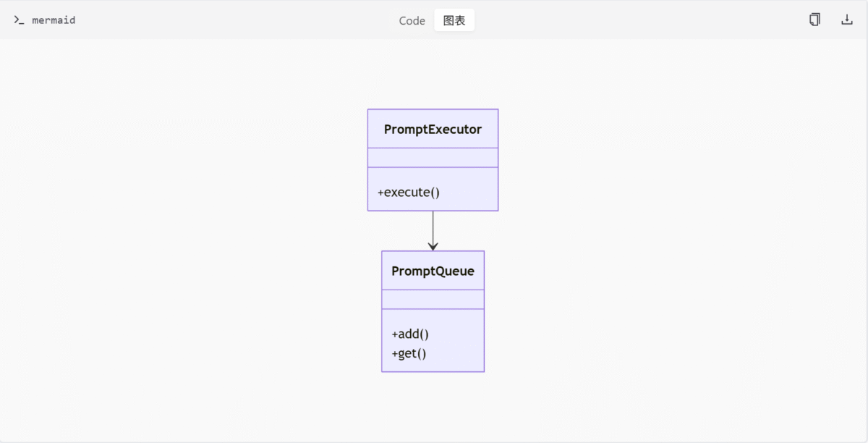868x443 pixels.
Task: Copy the mermaid code with copy icon
Action: 814,20
